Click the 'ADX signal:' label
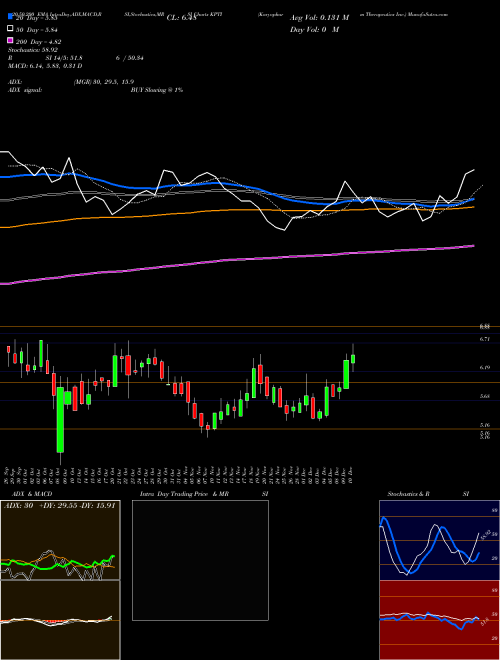Image resolution: width=500 pixels, height=660 pixels. point(25,90)
